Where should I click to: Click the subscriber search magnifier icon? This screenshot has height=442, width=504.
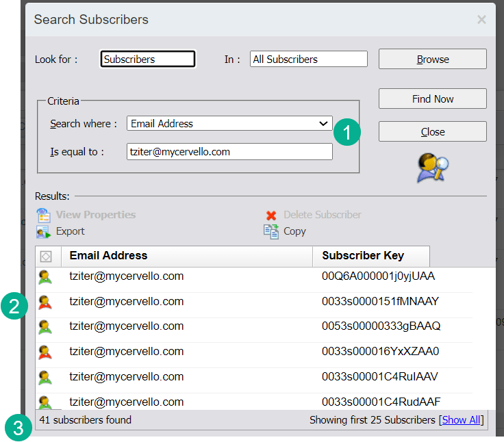click(x=433, y=168)
